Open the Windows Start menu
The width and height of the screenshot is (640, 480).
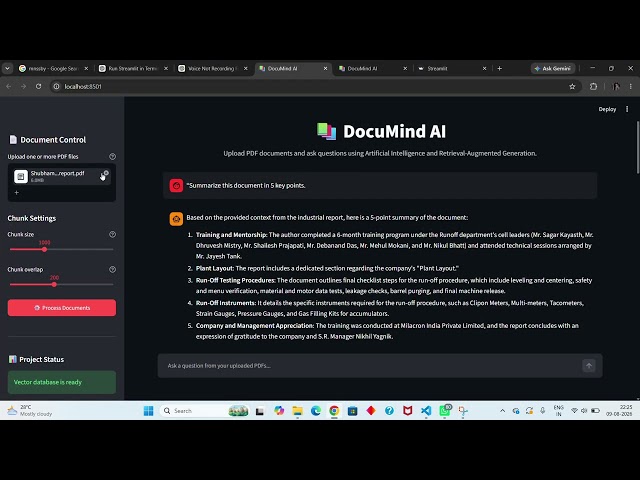149,411
